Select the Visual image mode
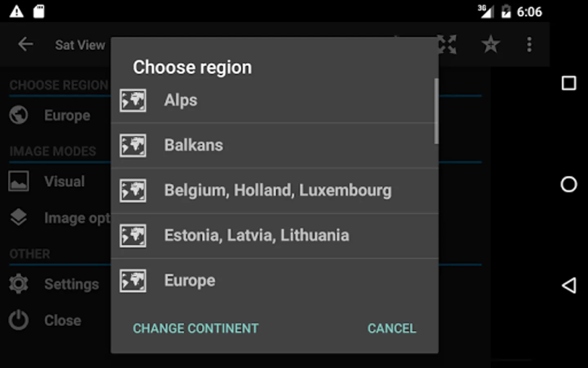 pyautogui.click(x=64, y=182)
